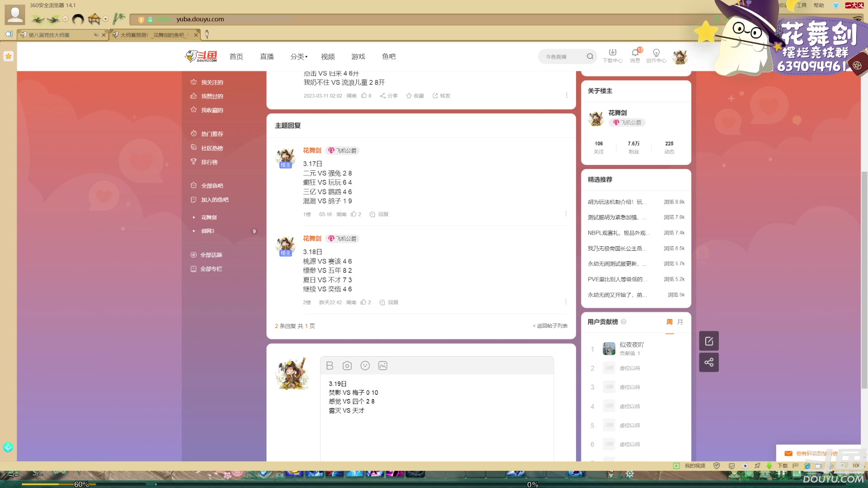Click floating share icon on right edge
This screenshot has width=868, height=488.
708,362
